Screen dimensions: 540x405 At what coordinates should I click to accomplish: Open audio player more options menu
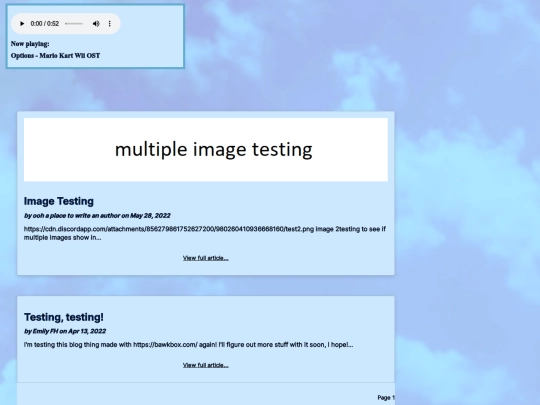[110, 24]
